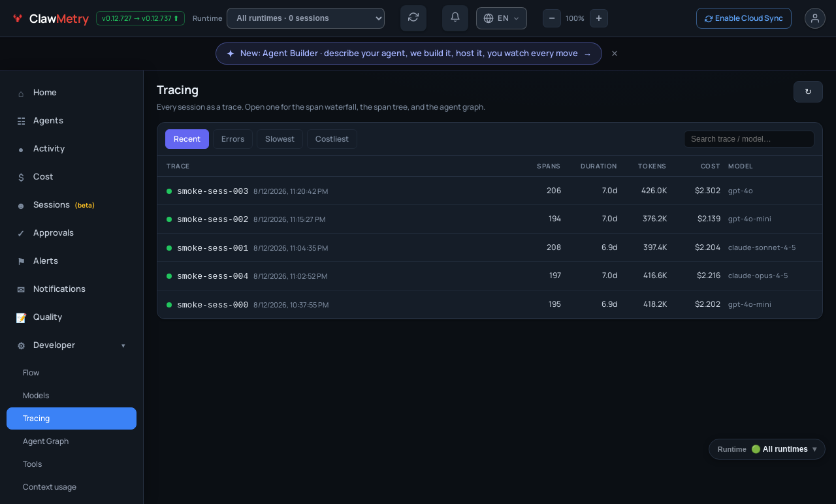Click the Quality notepad icon
Viewport: 836px width, 504px height.
tap(21, 318)
